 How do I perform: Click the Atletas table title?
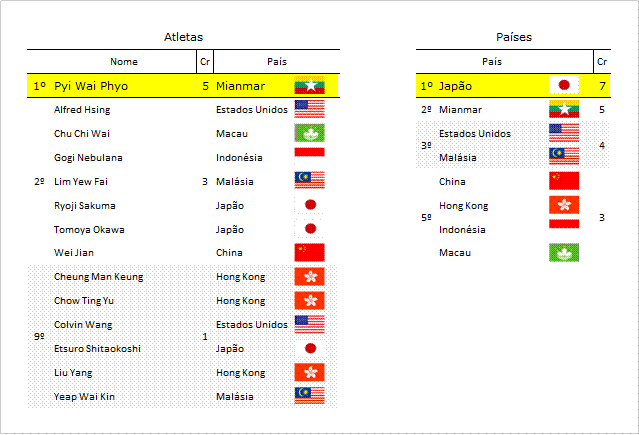point(183,37)
